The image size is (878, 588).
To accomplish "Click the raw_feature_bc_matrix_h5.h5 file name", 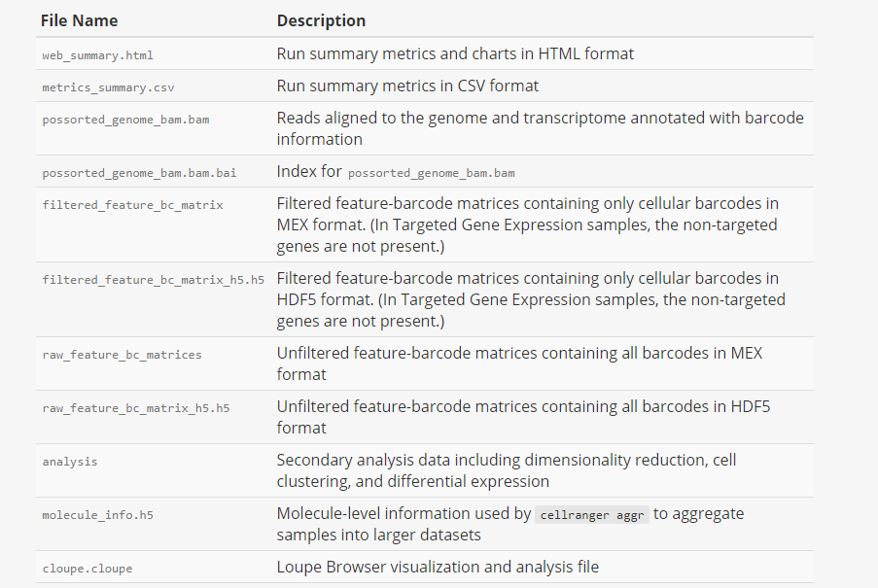I will [135, 408].
